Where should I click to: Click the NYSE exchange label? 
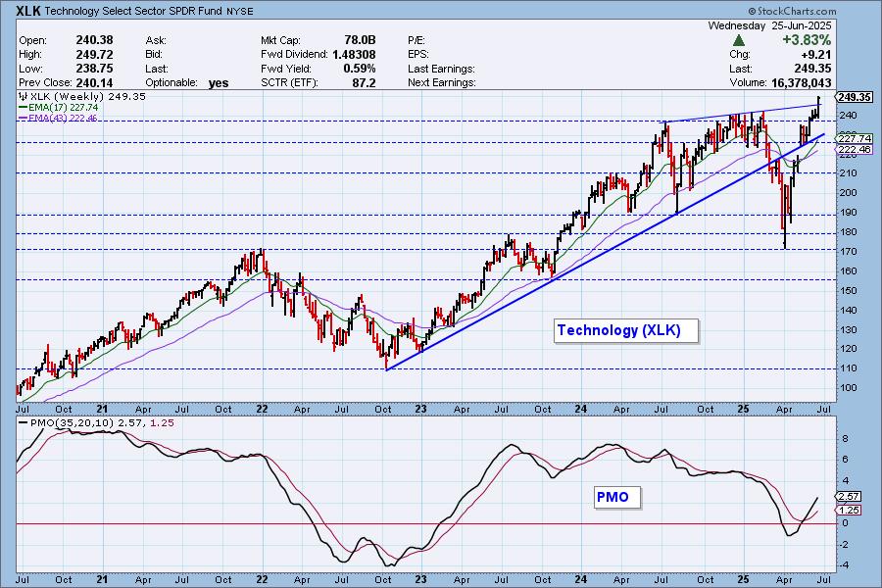pos(240,11)
